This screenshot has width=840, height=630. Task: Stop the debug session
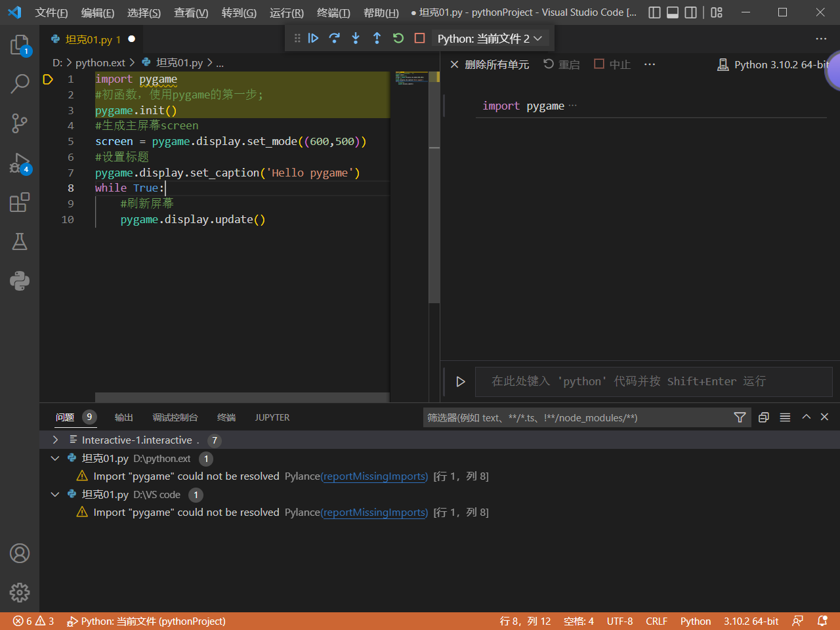(x=420, y=39)
